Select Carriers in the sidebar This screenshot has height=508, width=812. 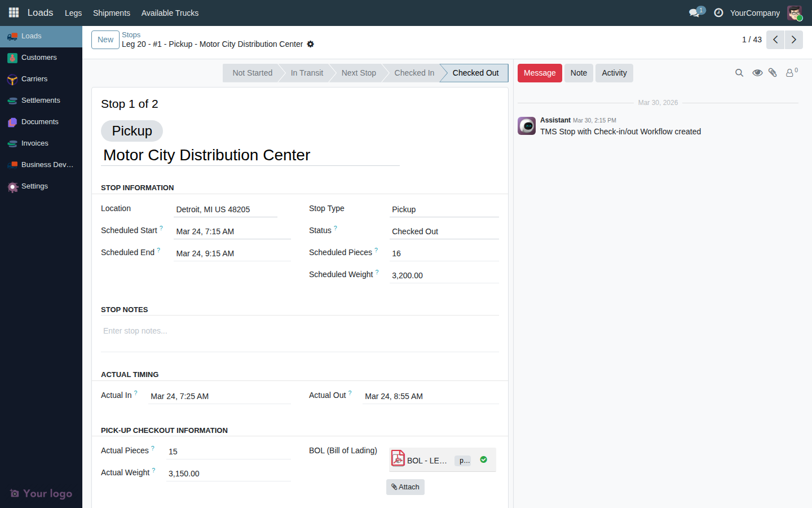tap(41, 79)
